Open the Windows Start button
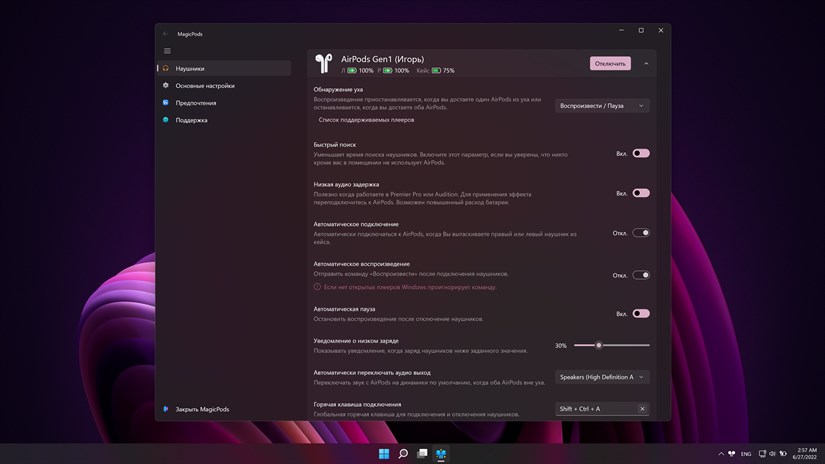 (384, 453)
